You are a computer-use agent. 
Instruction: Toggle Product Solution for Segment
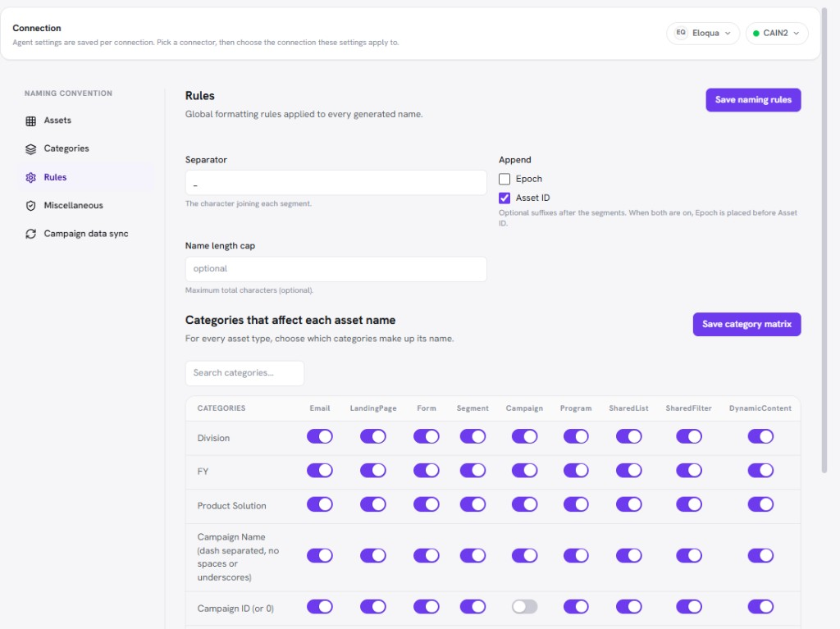[472, 504]
